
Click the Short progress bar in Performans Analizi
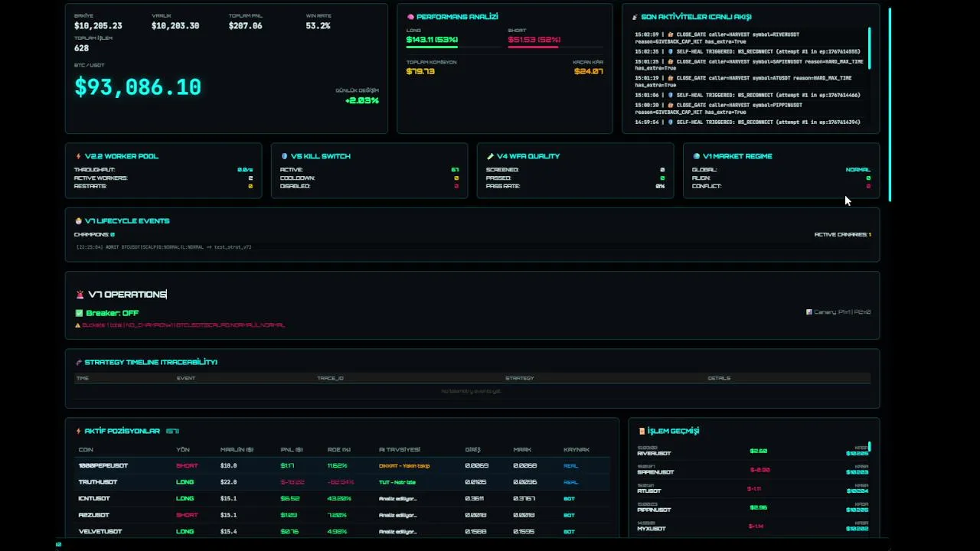555,47
